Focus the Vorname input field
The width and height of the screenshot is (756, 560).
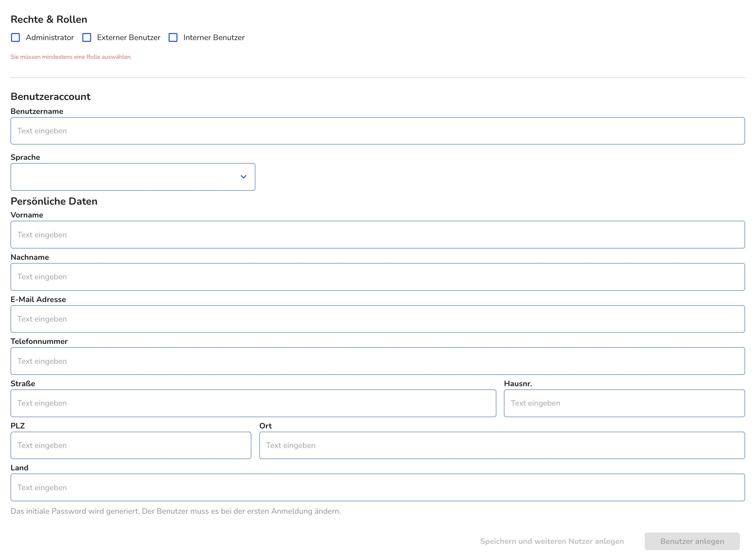(378, 234)
